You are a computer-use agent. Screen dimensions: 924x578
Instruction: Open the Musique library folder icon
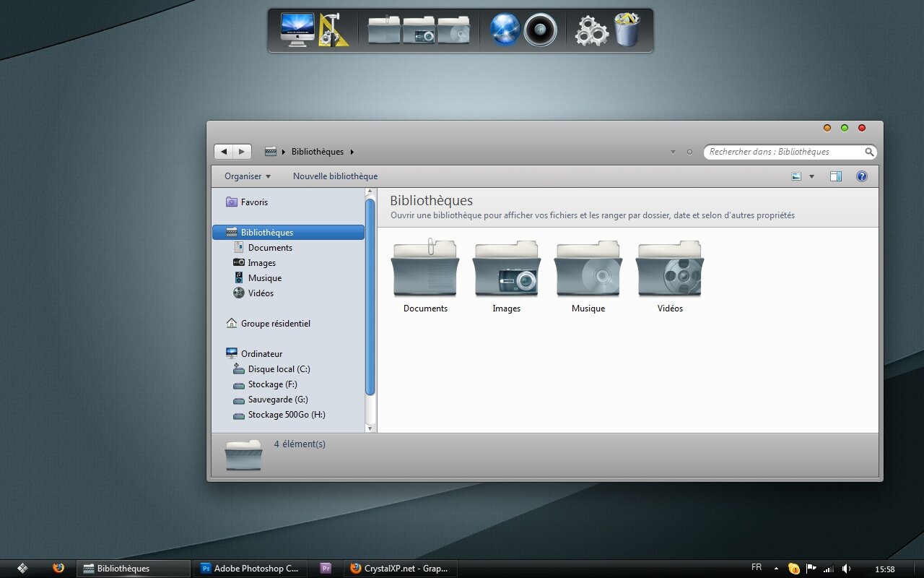pos(588,269)
